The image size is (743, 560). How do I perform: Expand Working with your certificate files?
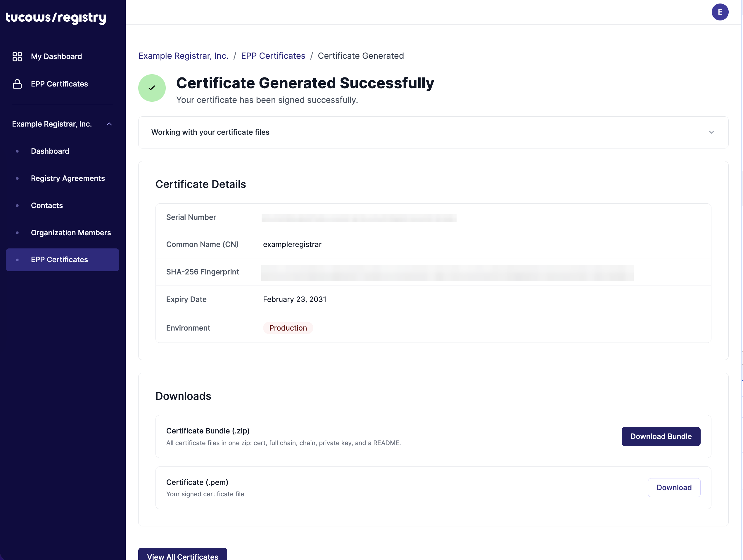coord(433,132)
